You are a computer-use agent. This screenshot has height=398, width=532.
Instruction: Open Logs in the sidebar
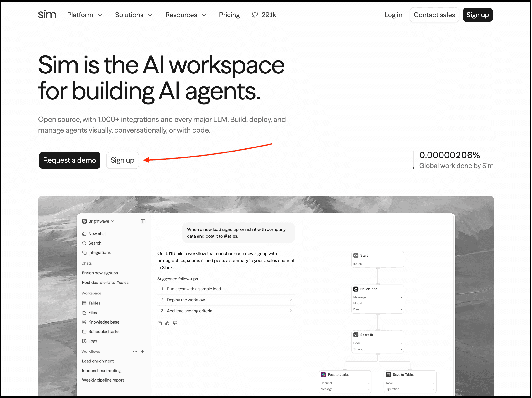93,341
